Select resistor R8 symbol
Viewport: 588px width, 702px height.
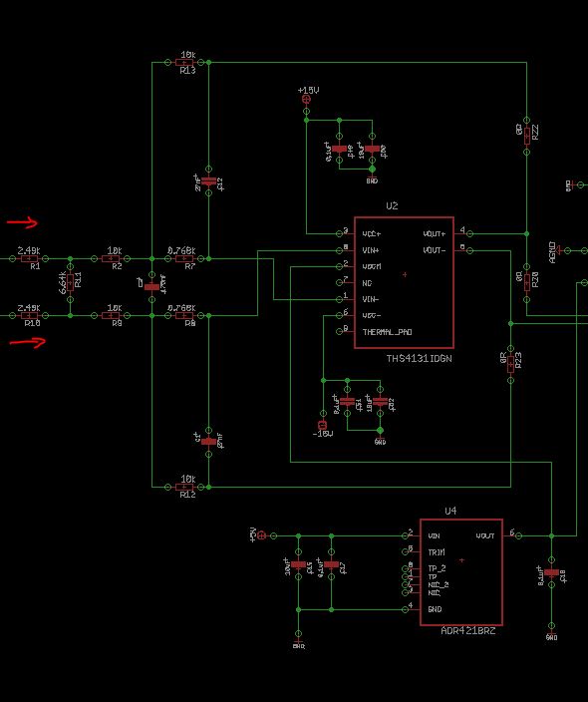[184, 316]
